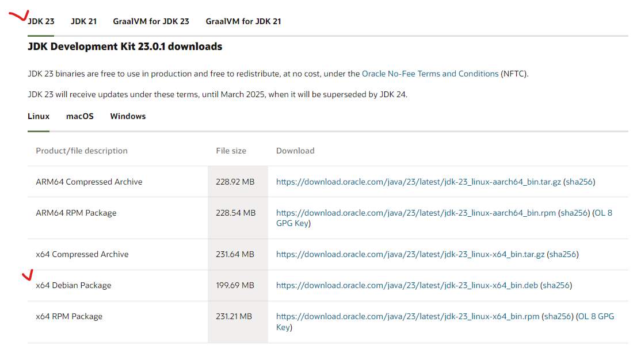Click the 'x64 RPM Package' description cell
Image resolution: width=641 pixels, height=364 pixels.
[x=118, y=321]
